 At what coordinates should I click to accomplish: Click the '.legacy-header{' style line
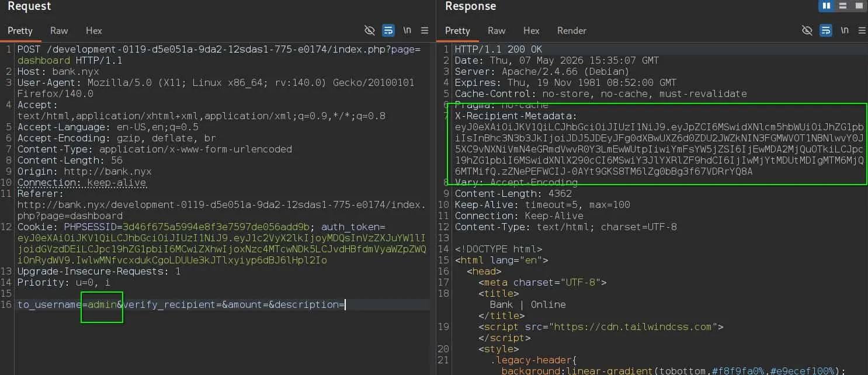(537, 360)
